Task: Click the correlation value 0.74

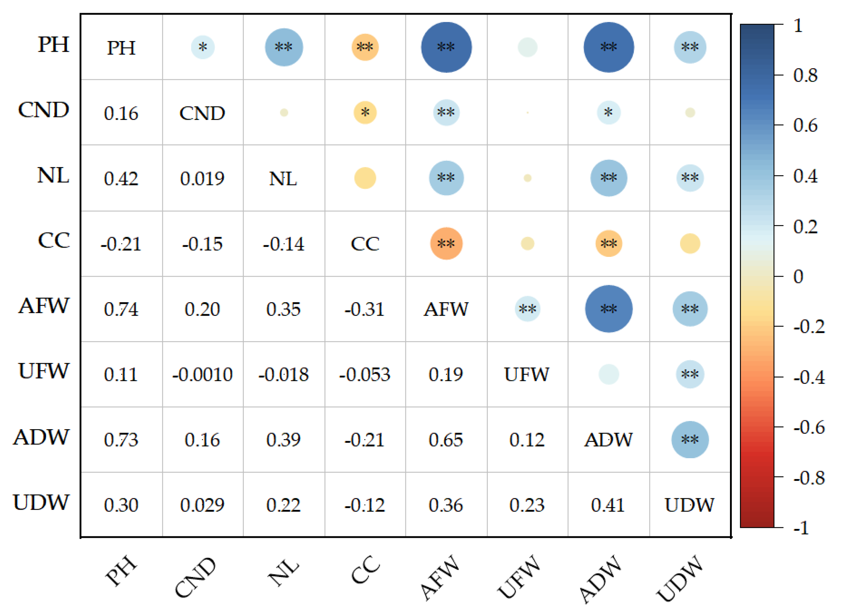Action: click(121, 309)
